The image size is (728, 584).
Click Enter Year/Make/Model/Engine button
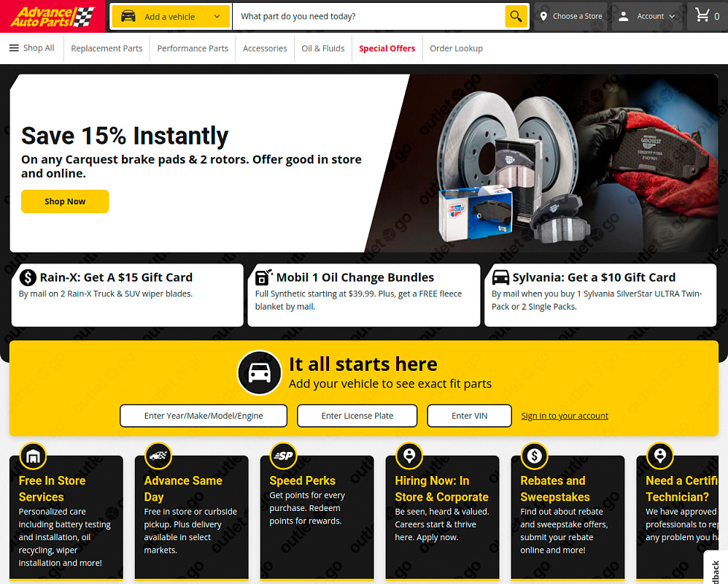(204, 416)
